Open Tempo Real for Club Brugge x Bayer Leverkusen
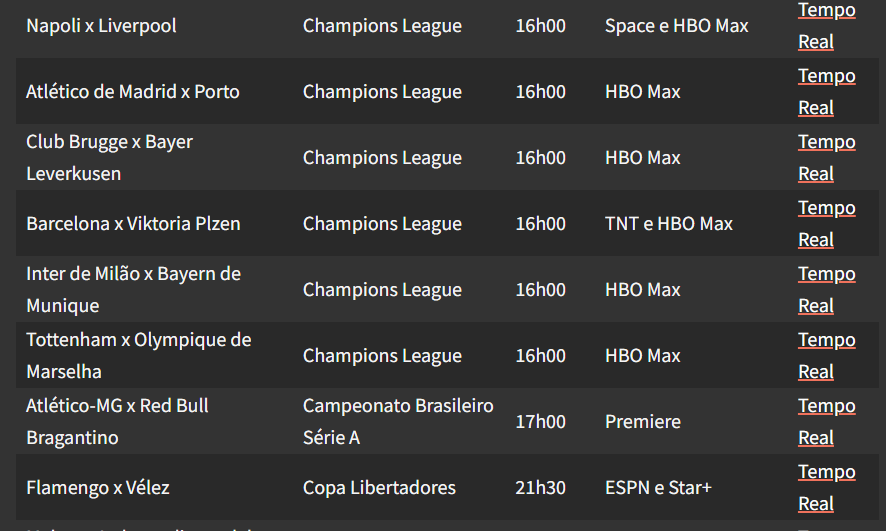886x531 pixels. (x=826, y=158)
